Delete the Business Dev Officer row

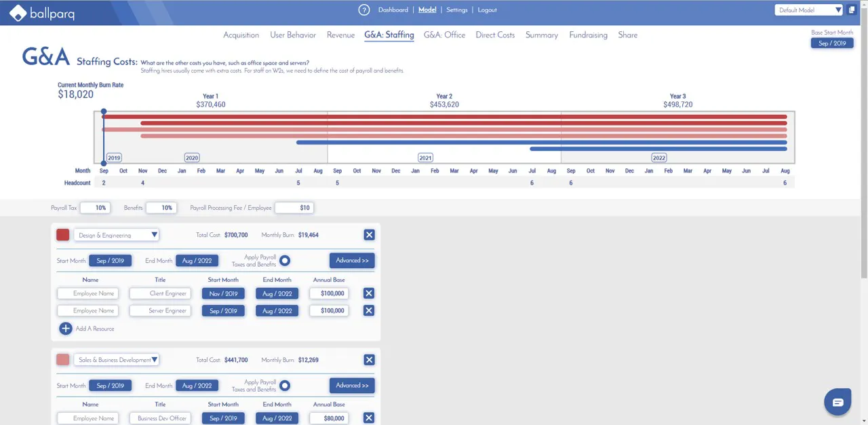368,418
